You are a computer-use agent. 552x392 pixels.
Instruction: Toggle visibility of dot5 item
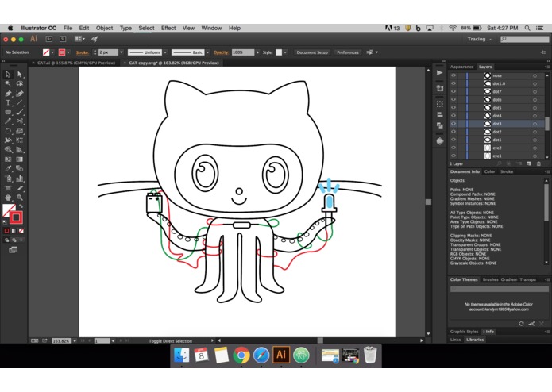coord(454,108)
